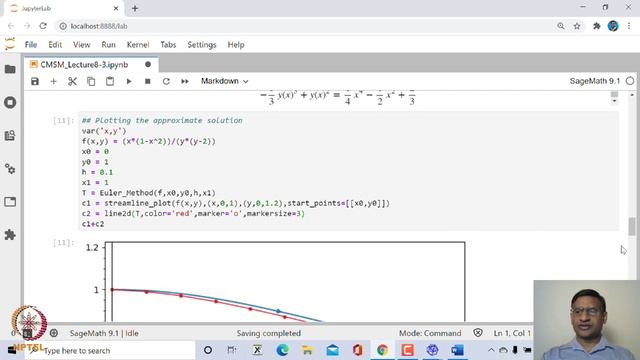
Task: Run the selected cell
Action: pos(129,81)
